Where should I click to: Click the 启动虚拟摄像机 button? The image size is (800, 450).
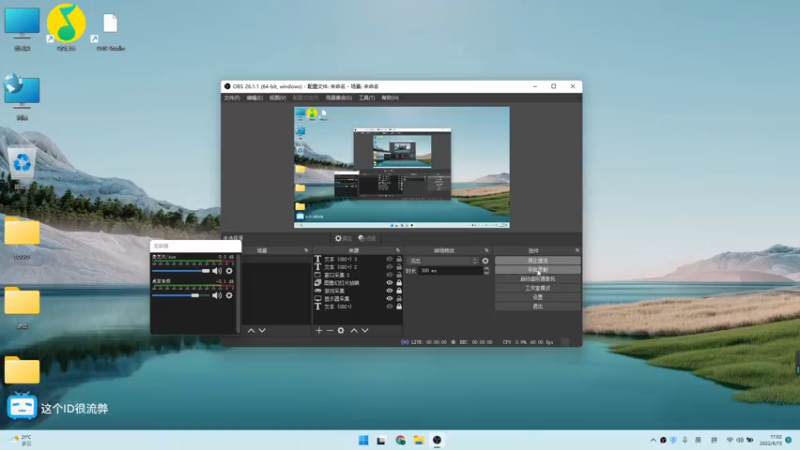(537, 279)
